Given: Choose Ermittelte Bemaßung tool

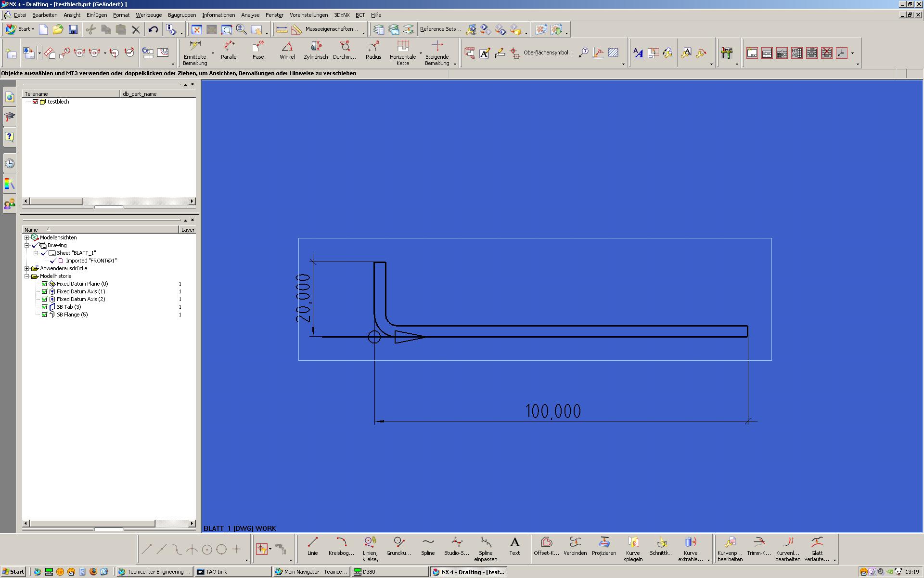Looking at the screenshot, I should pyautogui.click(x=195, y=53).
